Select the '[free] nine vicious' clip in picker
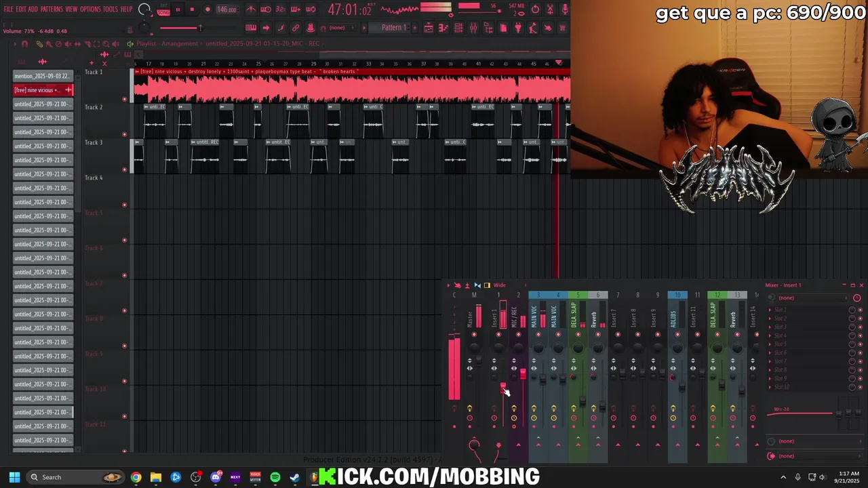Screen dimensions: 868x488 [x=43, y=90]
